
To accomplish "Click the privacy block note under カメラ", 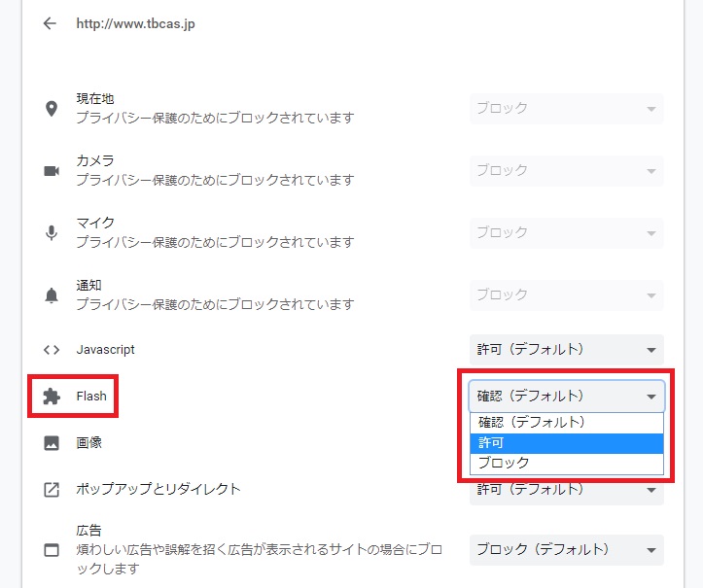I will point(215,180).
